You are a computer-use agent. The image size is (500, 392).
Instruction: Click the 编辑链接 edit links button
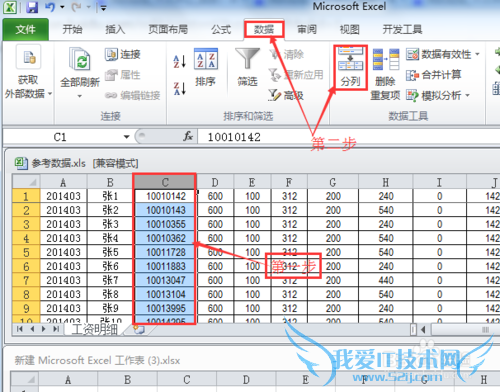pyautogui.click(x=132, y=96)
